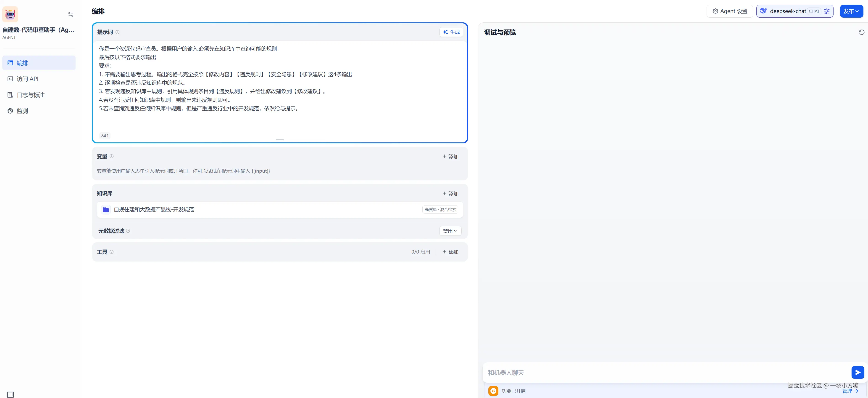The height and width of the screenshot is (398, 868).
Task: Click help icon next to 工具
Action: tap(112, 252)
